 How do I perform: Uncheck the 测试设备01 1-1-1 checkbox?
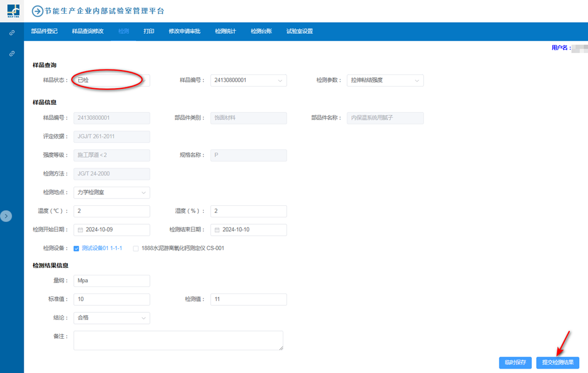point(77,248)
